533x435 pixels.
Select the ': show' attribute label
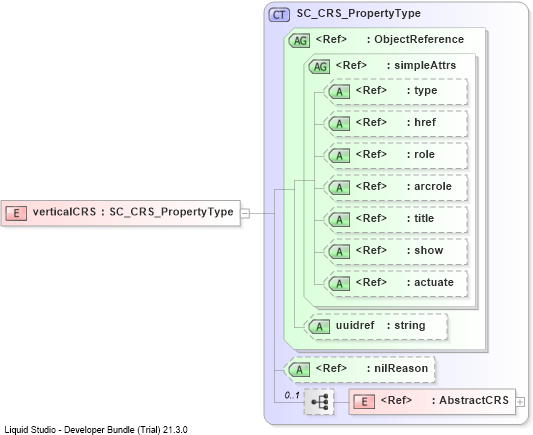(x=425, y=250)
